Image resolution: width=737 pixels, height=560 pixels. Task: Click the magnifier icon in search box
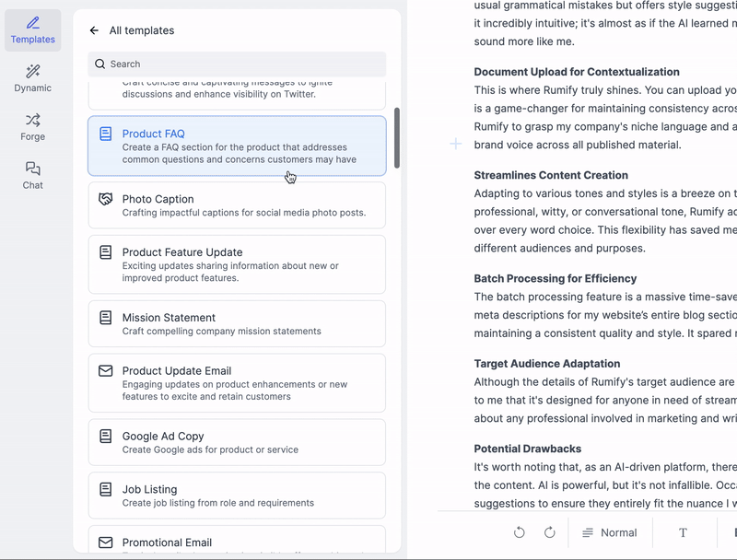click(x=100, y=64)
